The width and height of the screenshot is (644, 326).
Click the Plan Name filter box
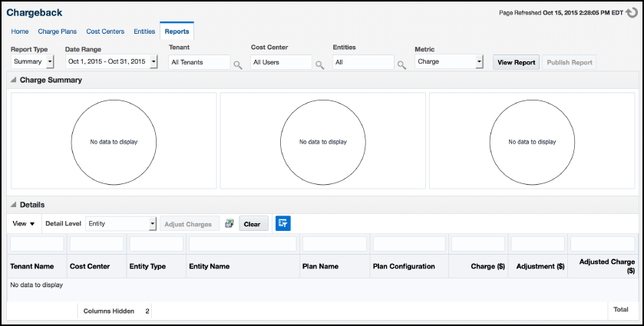click(x=335, y=244)
